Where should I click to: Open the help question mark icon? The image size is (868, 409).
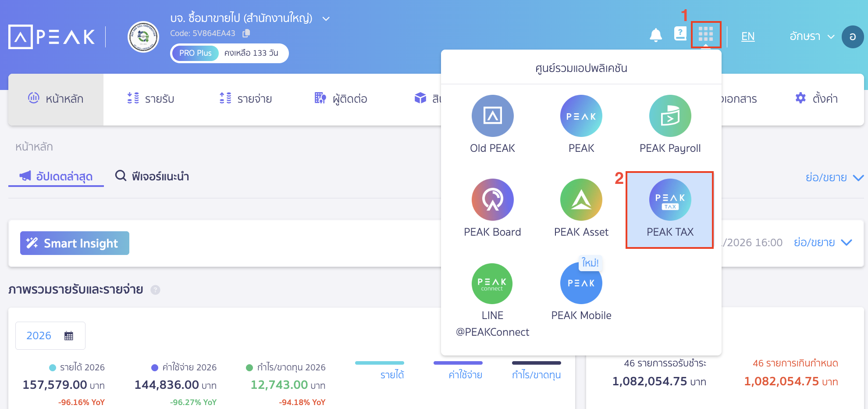[x=680, y=34]
